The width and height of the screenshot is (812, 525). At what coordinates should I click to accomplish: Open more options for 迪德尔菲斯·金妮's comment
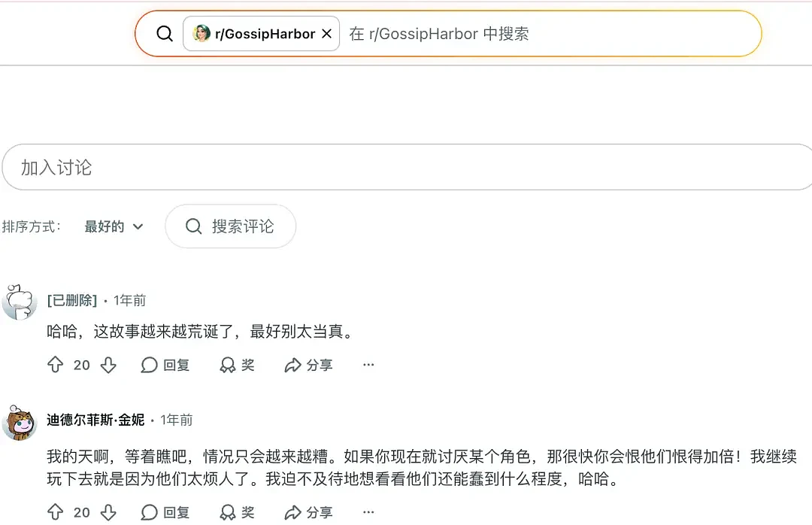pos(368,512)
